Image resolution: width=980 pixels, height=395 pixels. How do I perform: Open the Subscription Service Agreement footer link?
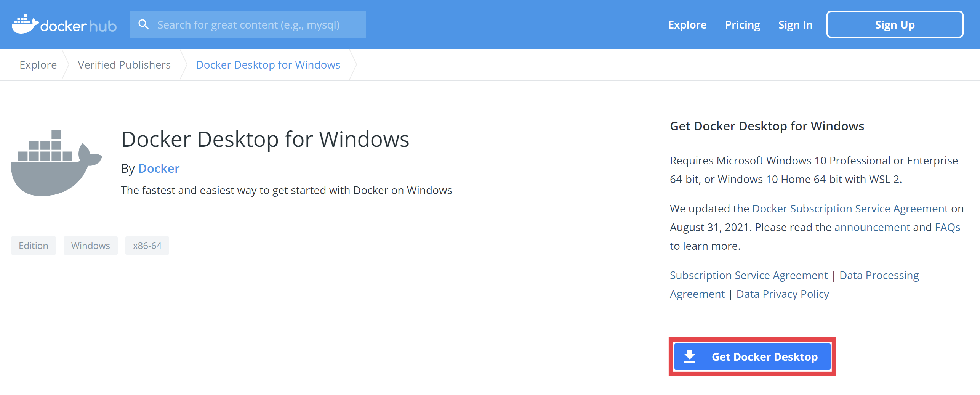[749, 275]
